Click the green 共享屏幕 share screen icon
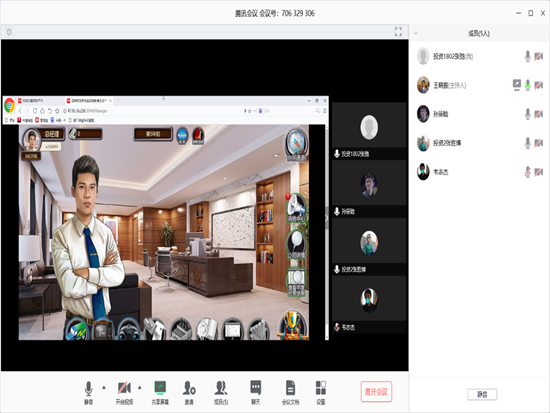The image size is (550, 413). tap(160, 393)
